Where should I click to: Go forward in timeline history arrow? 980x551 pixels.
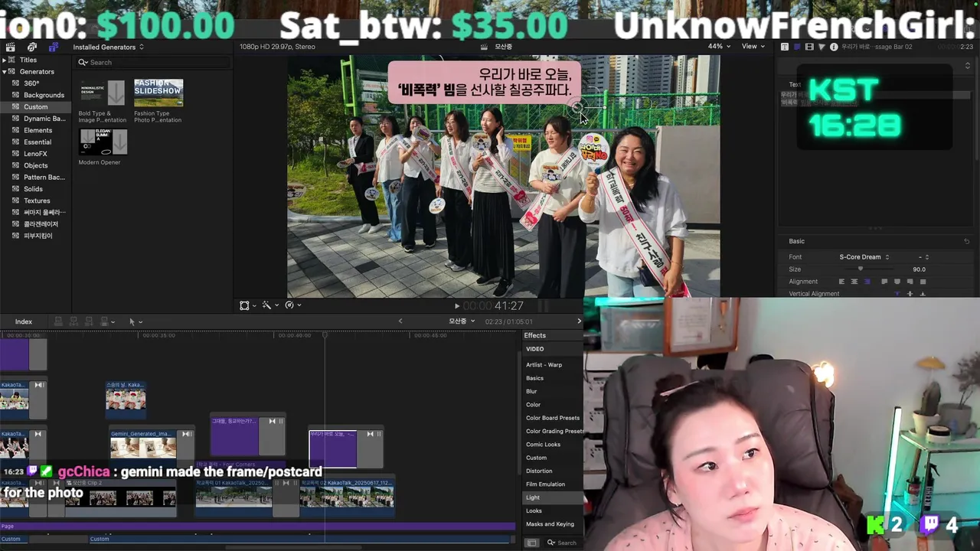click(579, 321)
